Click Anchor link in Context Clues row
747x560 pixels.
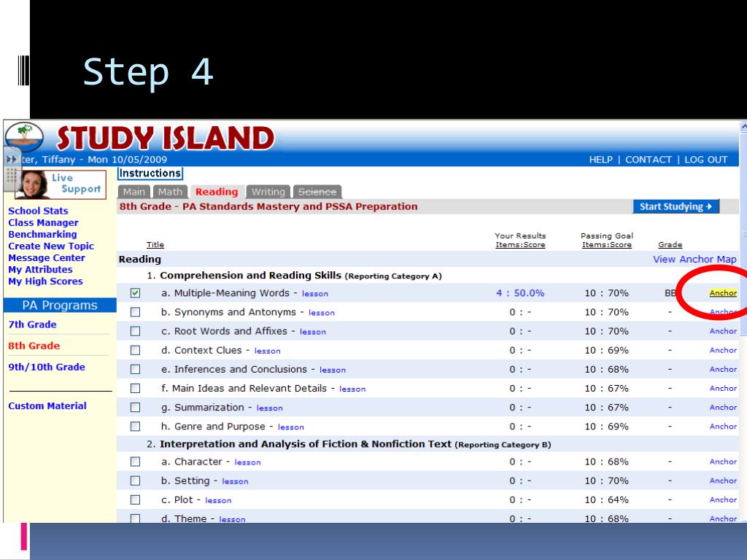pyautogui.click(x=723, y=350)
